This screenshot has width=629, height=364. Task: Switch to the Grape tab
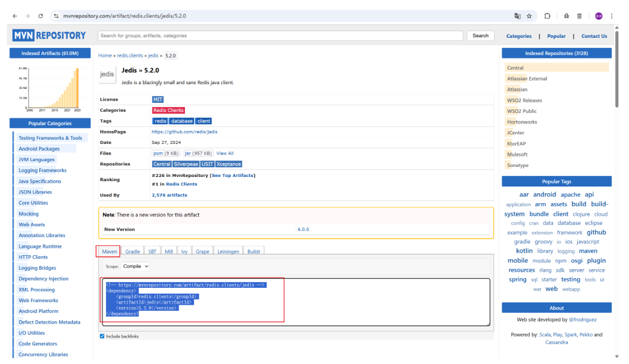coord(202,252)
